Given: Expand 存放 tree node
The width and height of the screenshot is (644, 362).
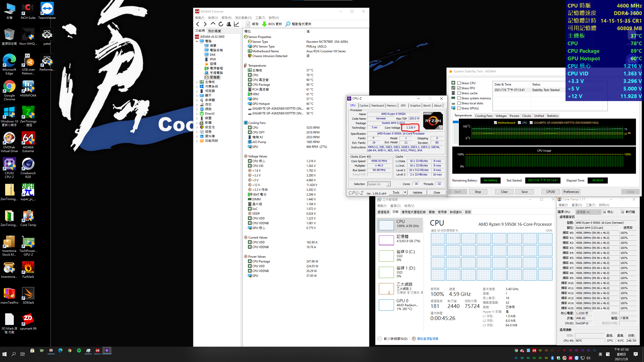Looking at the screenshot, I should tap(197, 105).
